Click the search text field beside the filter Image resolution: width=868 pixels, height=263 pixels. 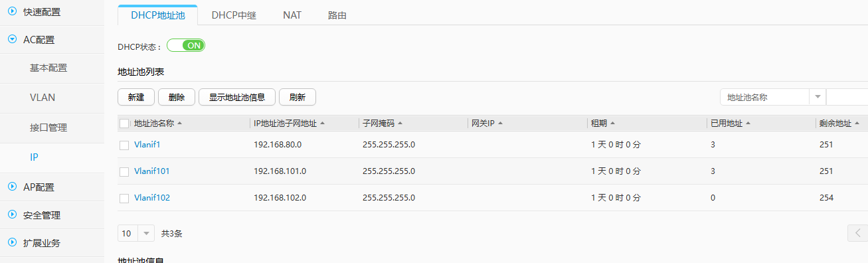[847, 97]
